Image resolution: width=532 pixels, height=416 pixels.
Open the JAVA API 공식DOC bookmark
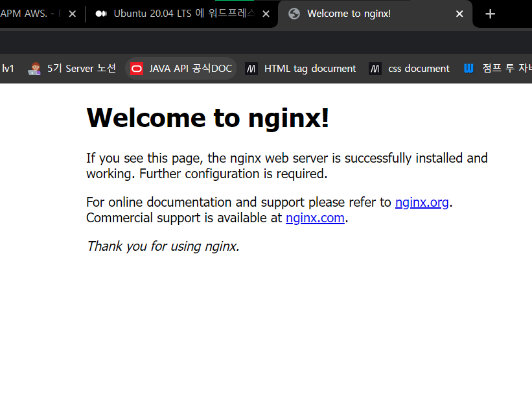click(x=181, y=69)
